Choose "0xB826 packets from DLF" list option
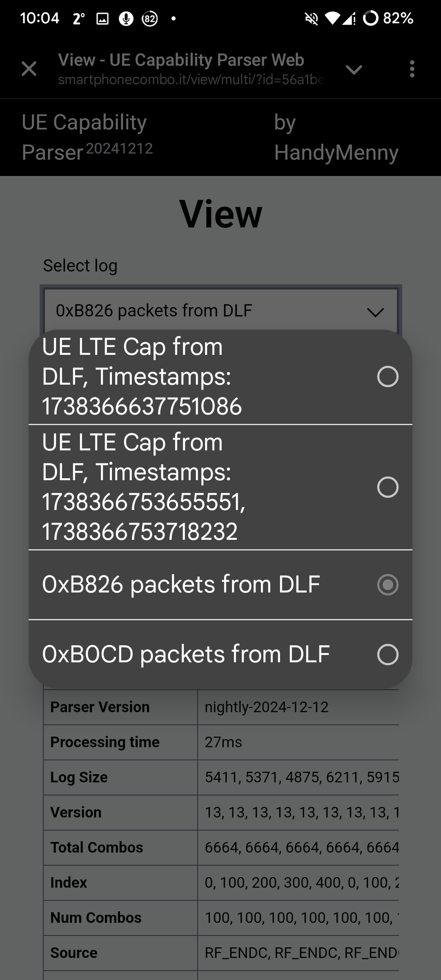 click(181, 585)
